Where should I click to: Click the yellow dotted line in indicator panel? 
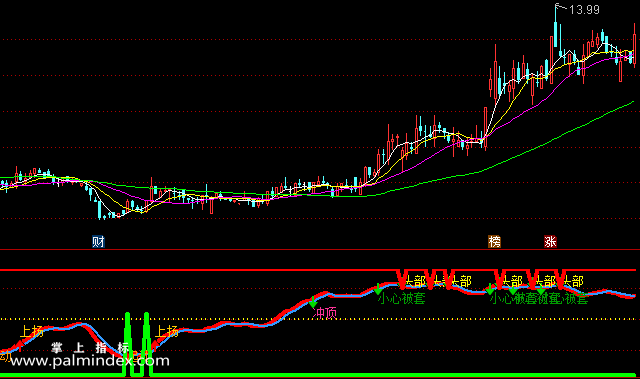[318, 319]
